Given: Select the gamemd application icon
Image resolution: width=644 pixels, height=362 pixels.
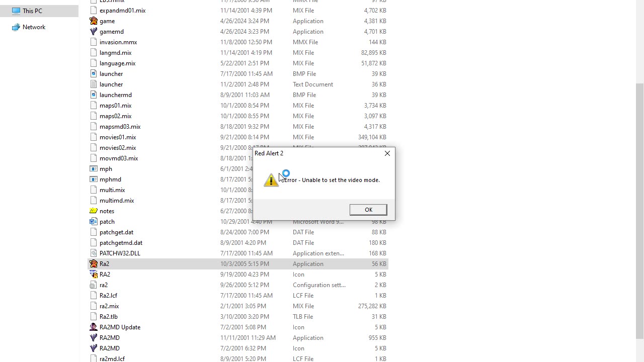Looking at the screenshot, I should pyautogui.click(x=94, y=32).
